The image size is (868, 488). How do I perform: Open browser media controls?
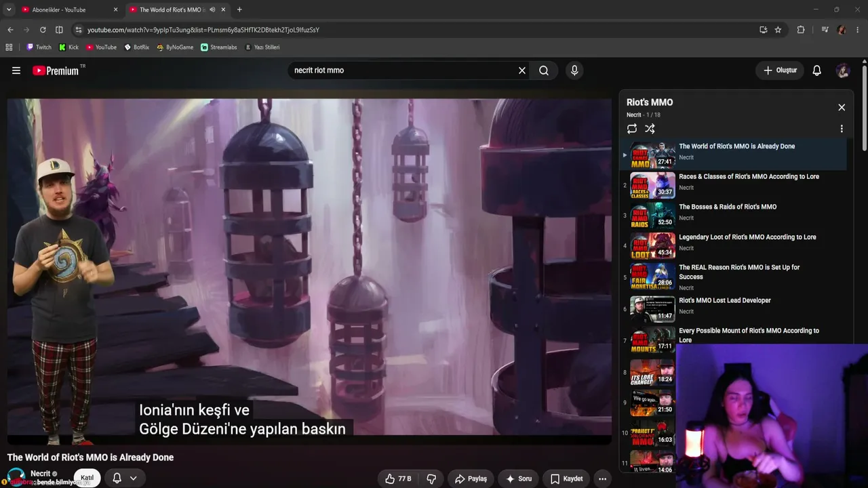pyautogui.click(x=825, y=30)
